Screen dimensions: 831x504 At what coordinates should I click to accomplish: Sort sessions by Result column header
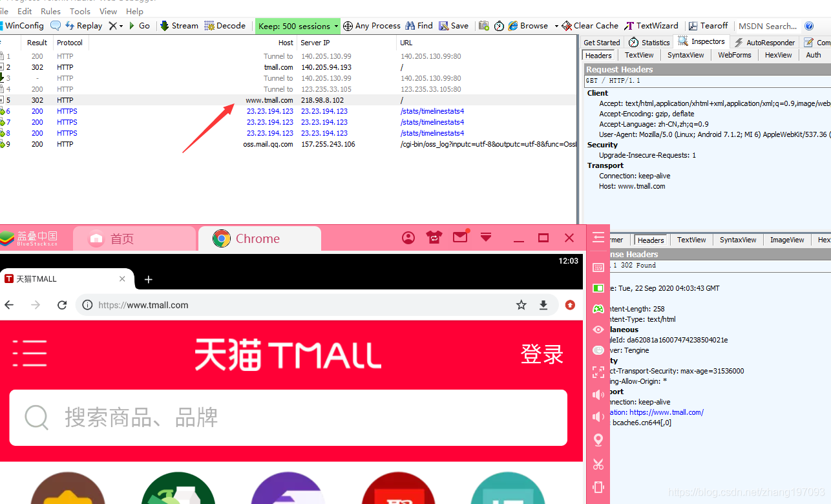click(x=37, y=43)
